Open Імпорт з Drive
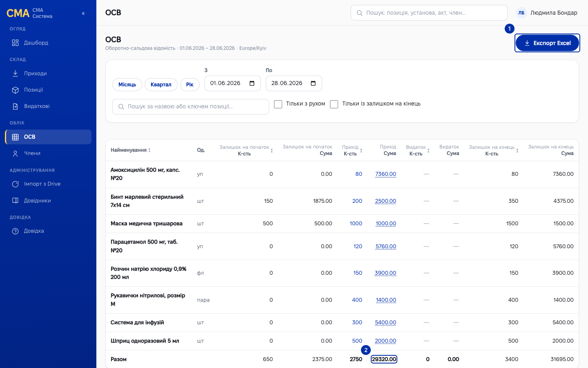588x368 pixels. (x=48, y=184)
